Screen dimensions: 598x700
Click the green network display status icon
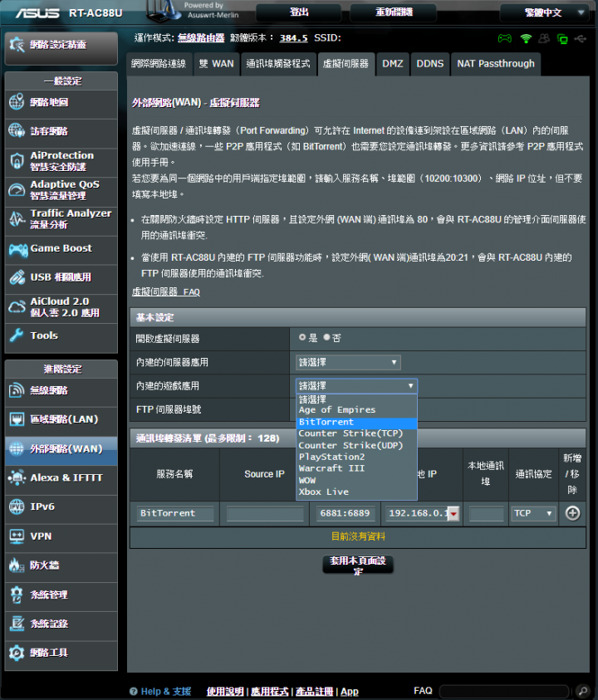[562, 39]
